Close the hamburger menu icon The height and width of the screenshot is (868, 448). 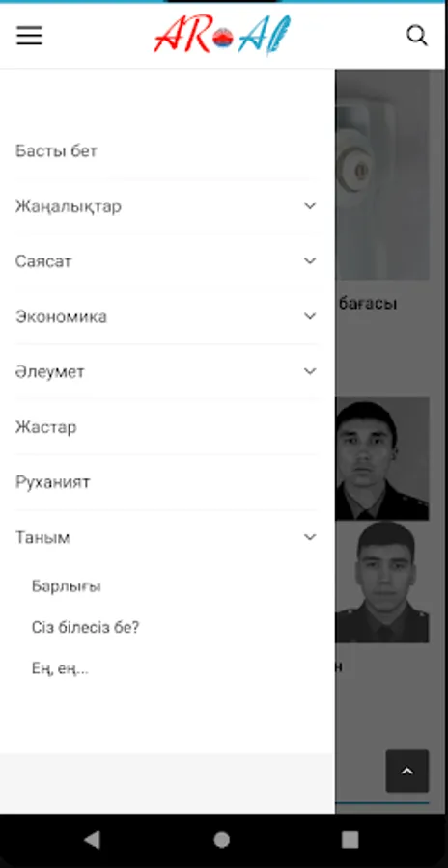pos(29,36)
